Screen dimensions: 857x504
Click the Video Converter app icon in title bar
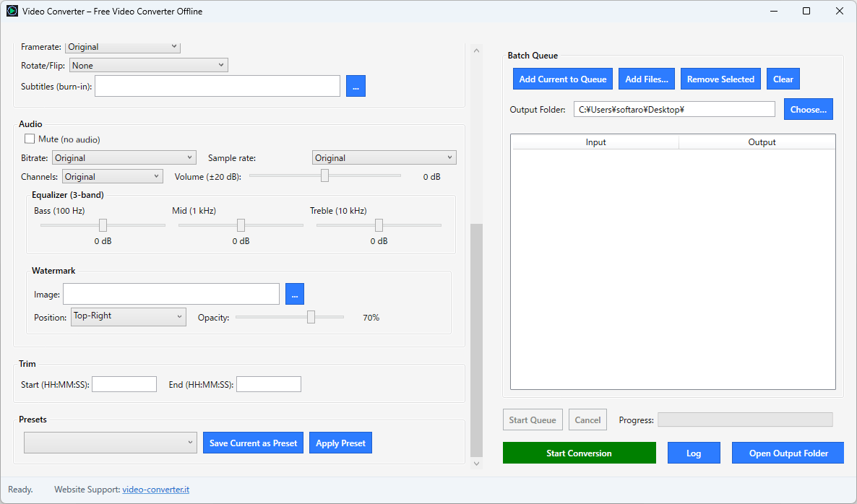[12, 12]
